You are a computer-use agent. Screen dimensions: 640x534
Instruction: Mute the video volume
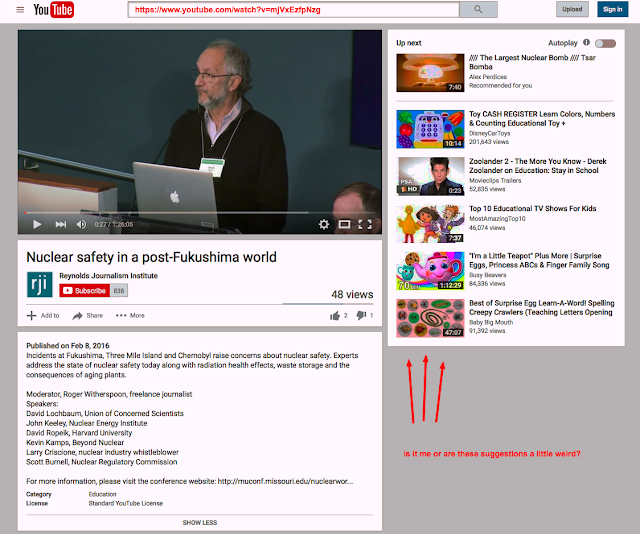coord(81,224)
